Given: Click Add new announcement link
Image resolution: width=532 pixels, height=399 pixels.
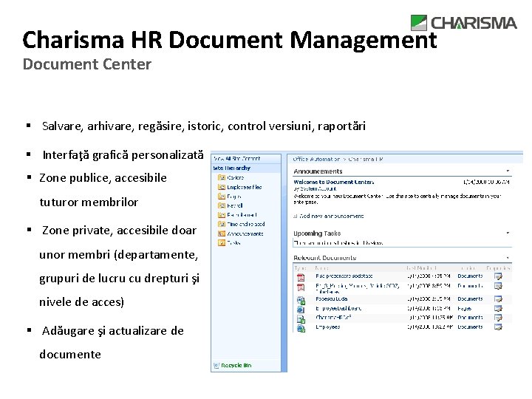Looking at the screenshot, I should [x=332, y=216].
